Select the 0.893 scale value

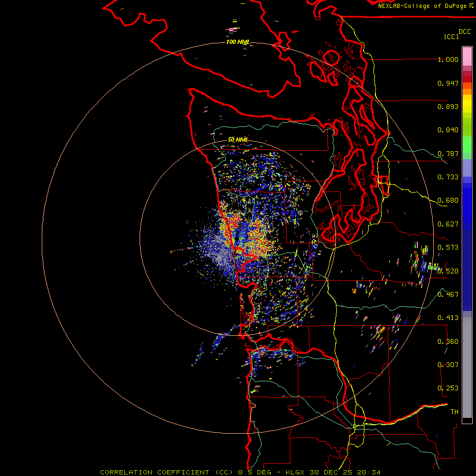[x=448, y=106]
